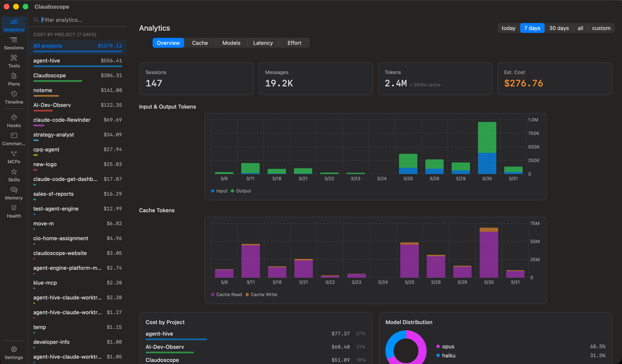The height and width of the screenshot is (364, 622).
Task: Check the Health section
Action: (x=14, y=211)
